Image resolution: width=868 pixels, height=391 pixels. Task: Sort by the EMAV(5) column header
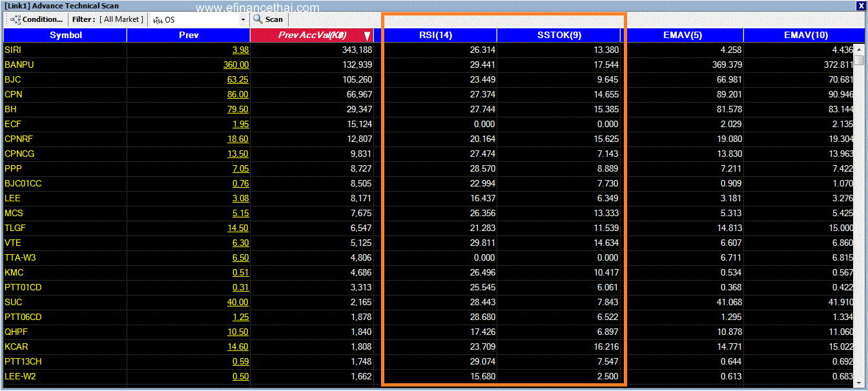point(683,35)
